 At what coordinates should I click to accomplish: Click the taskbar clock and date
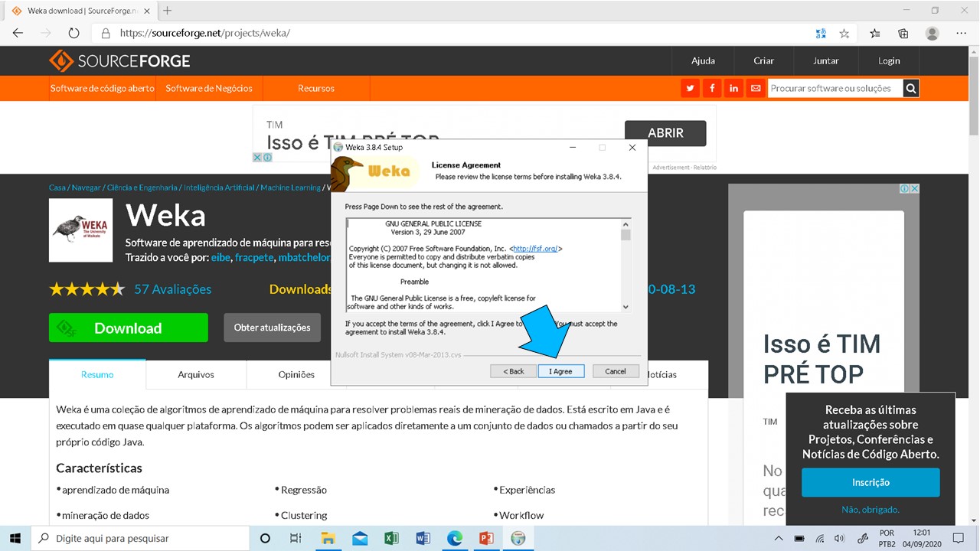[x=922, y=538]
